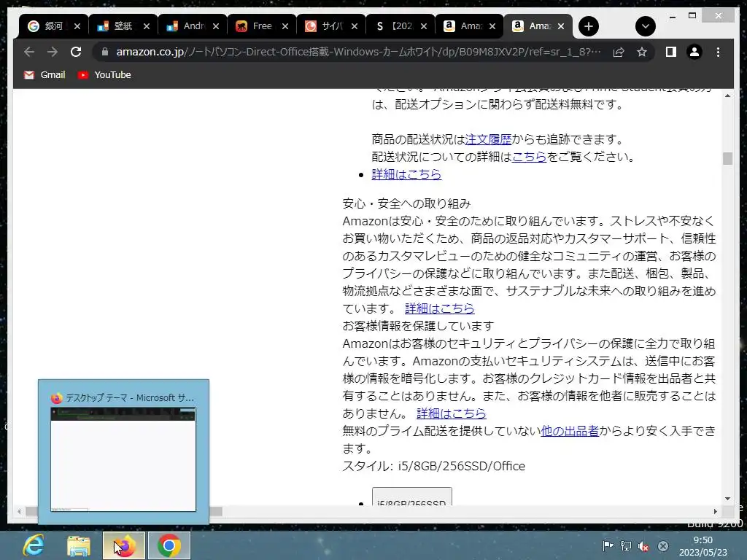Viewport: 747px width, 560px height.
Task: Bookmark this page with the star icon
Action: pos(642,52)
